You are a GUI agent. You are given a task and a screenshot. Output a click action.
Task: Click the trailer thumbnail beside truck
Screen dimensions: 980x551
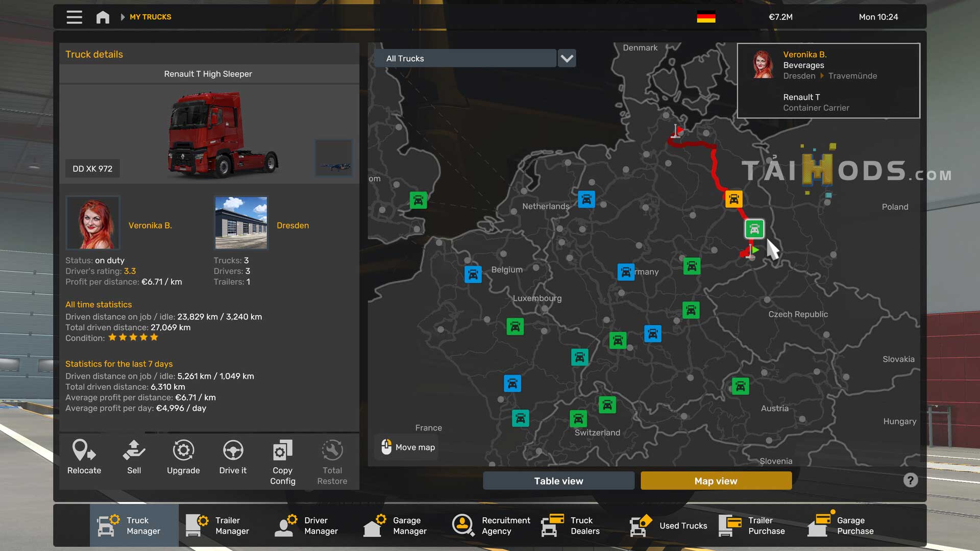point(334,158)
